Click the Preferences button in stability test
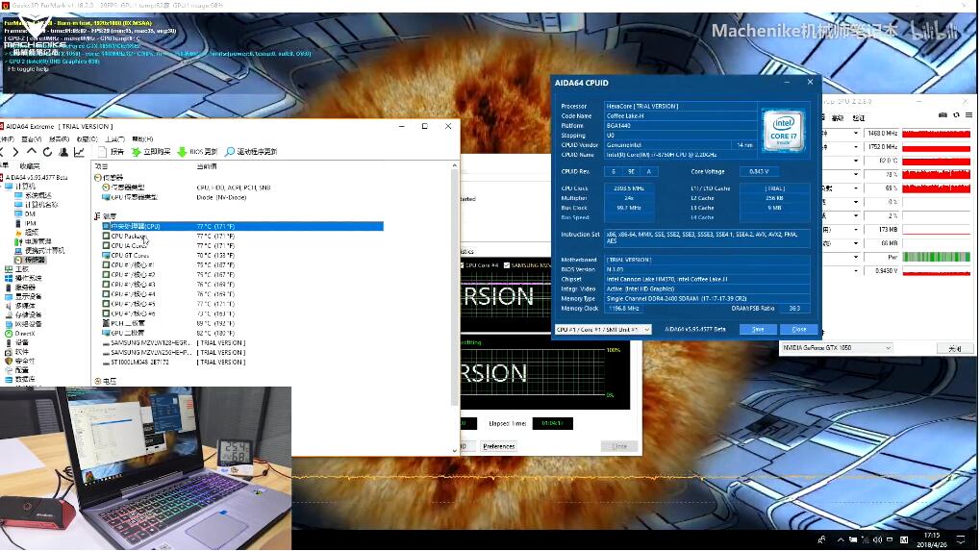 [x=499, y=446]
